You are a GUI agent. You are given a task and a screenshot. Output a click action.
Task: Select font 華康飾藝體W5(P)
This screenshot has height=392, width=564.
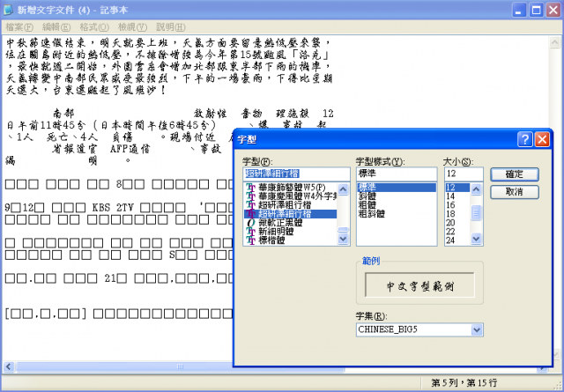pyautogui.click(x=292, y=188)
